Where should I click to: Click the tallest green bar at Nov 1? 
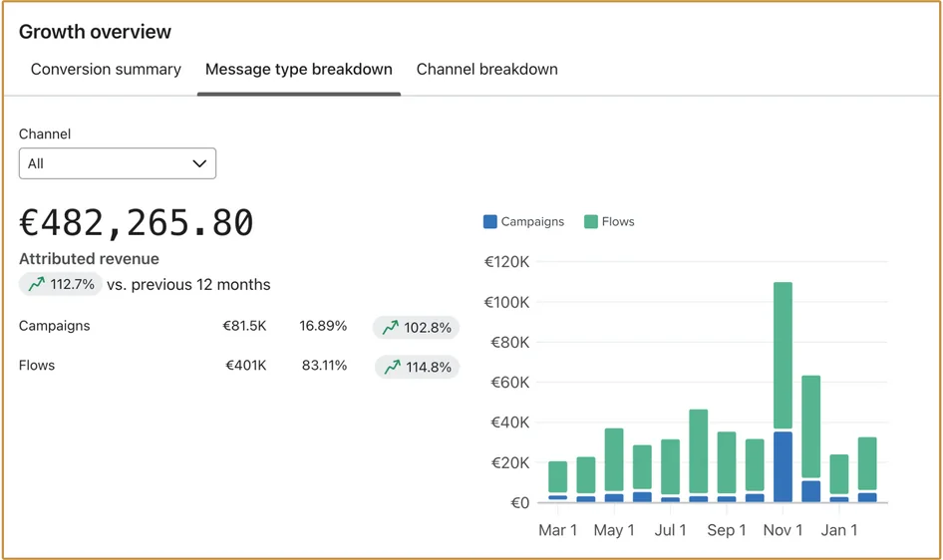point(783,355)
